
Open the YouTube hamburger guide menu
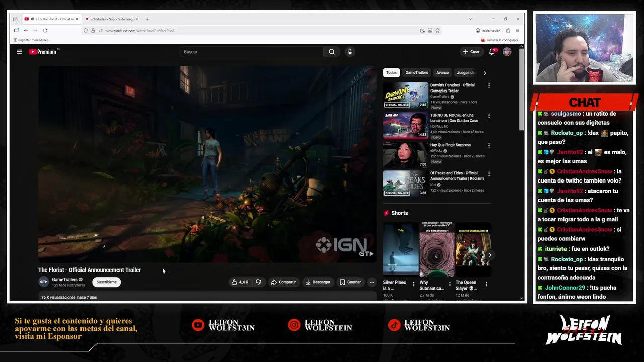19,52
